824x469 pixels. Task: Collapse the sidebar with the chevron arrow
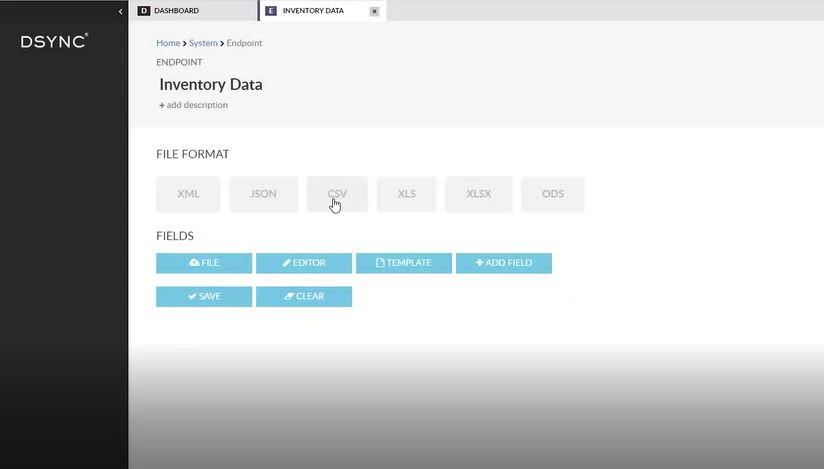[x=120, y=11]
